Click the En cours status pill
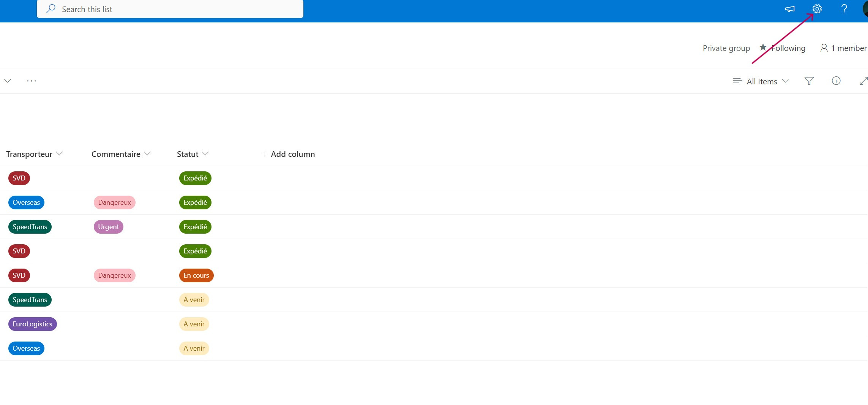The width and height of the screenshot is (868, 405). pyautogui.click(x=196, y=275)
